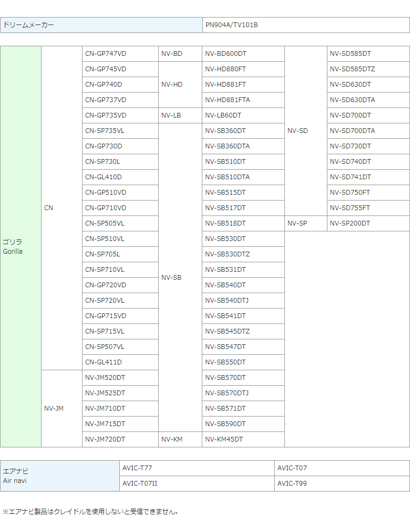Click model AVIC-T99
Image resolution: width=410 pixels, height=532 pixels.
[x=342, y=484]
